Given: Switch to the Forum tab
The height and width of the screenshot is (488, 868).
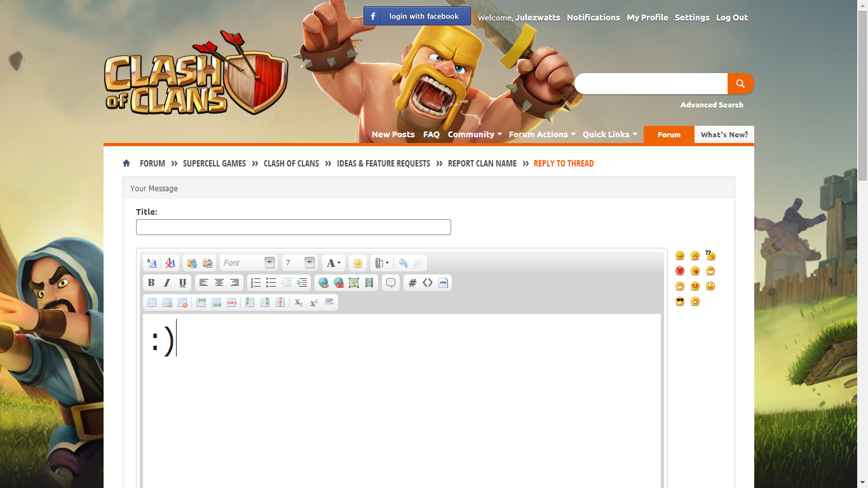Looking at the screenshot, I should pyautogui.click(x=669, y=135).
